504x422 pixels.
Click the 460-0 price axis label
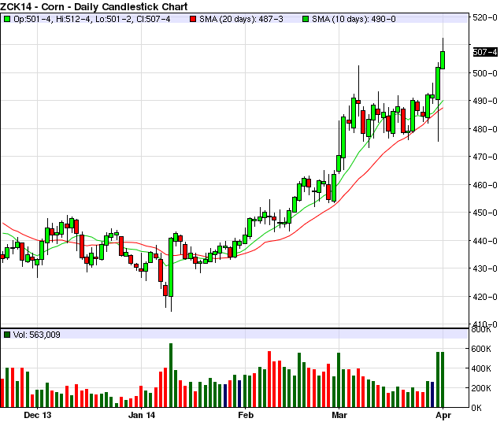(x=485, y=185)
